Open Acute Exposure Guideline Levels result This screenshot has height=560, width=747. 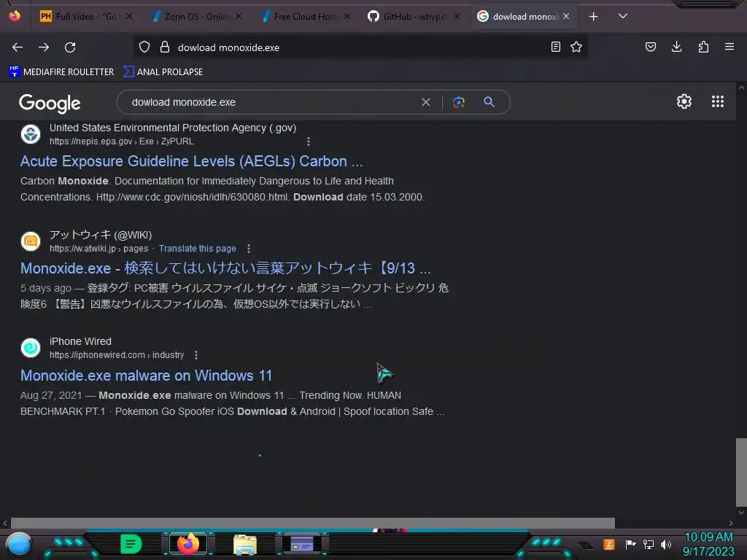(x=192, y=161)
